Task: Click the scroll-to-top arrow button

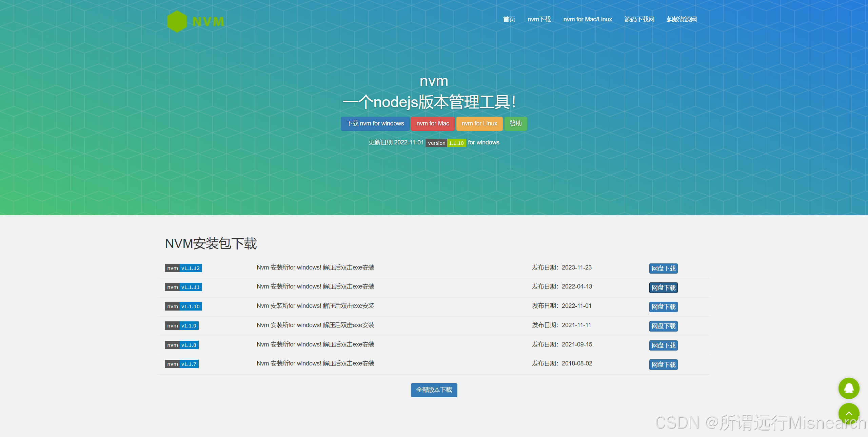Action: pos(849,413)
